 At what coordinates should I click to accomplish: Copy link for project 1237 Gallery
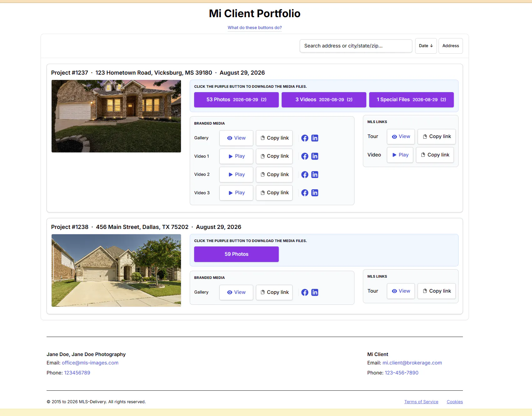click(x=274, y=138)
